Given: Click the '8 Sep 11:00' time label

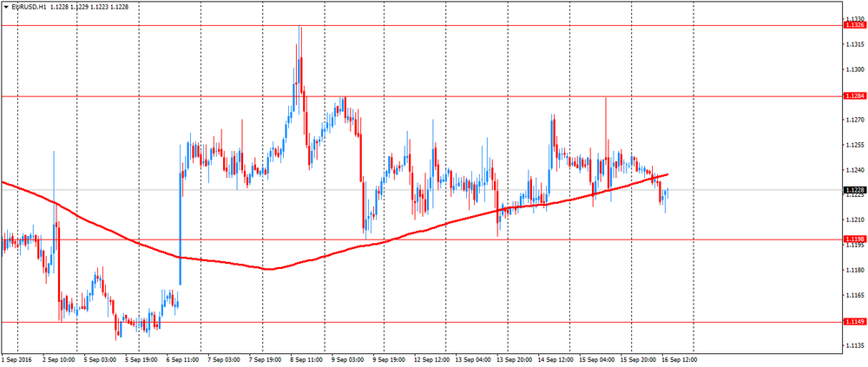Looking at the screenshot, I should click(x=306, y=360).
